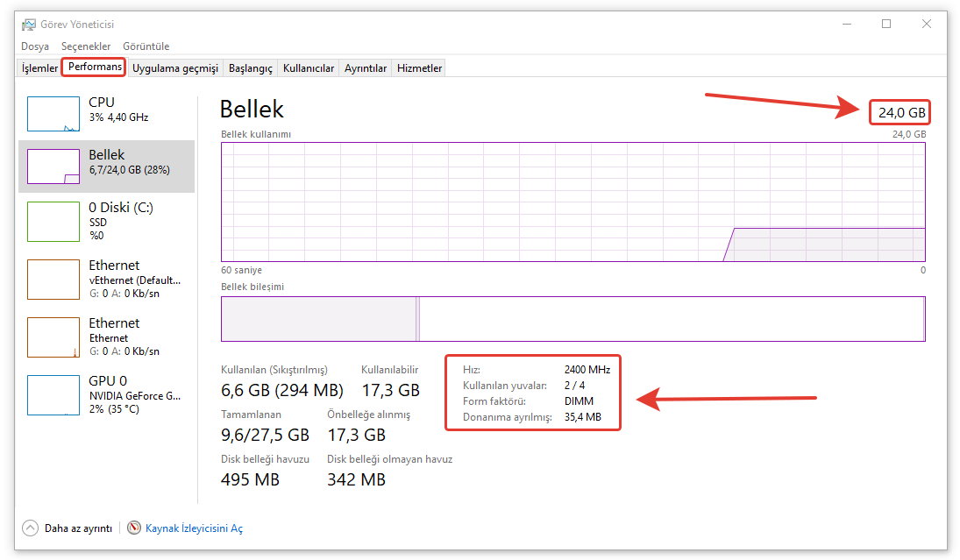Collapse view with Daha az ayrıntı arrow icon

tap(31, 528)
